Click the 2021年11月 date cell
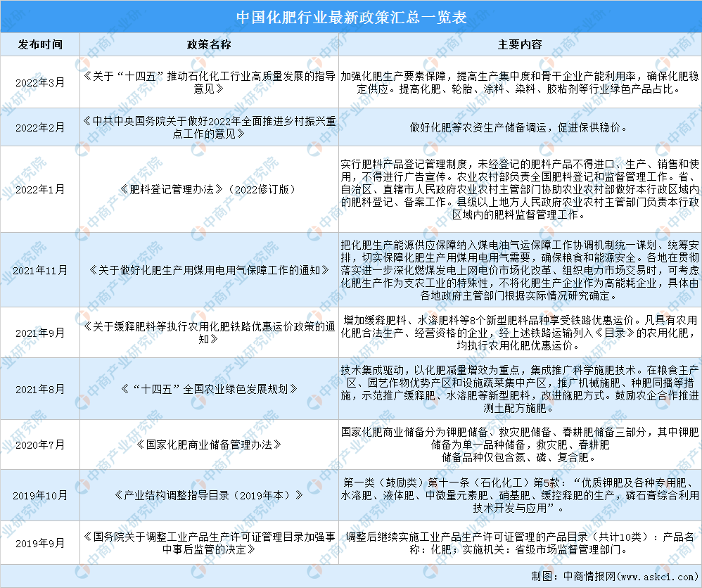Viewport: 702px width, 588px height. (x=40, y=269)
